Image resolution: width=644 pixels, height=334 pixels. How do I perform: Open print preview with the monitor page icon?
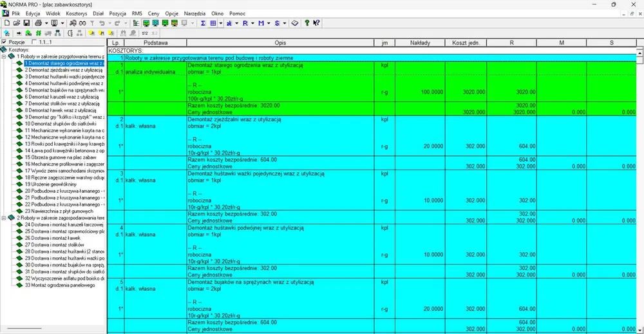pos(54,23)
